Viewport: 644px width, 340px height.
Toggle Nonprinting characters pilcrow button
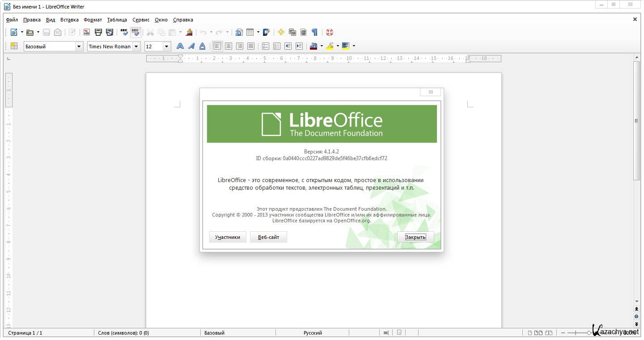pos(315,32)
